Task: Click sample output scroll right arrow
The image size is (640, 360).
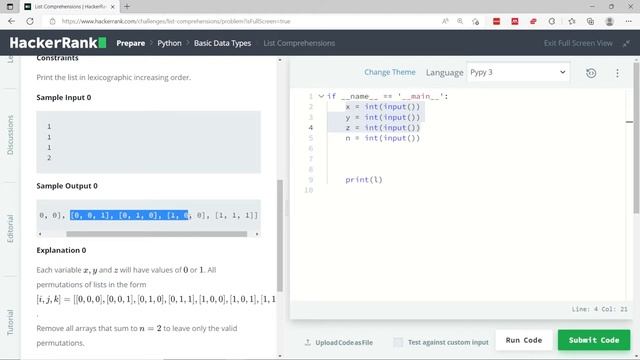Action: (x=257, y=234)
